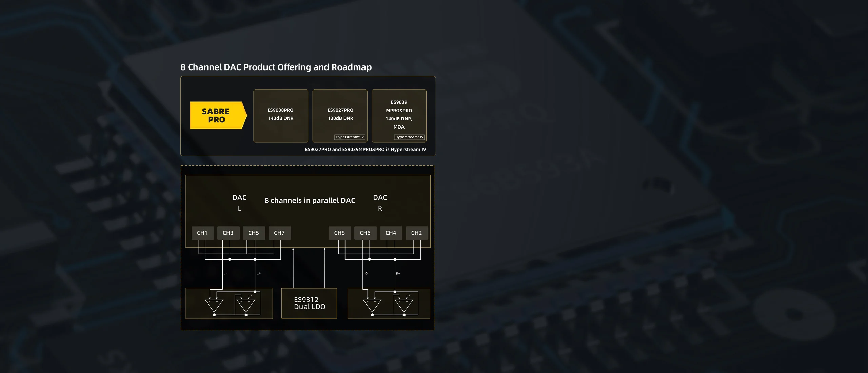Select the ES9038PRO 140dB DNR card

pos(280,115)
